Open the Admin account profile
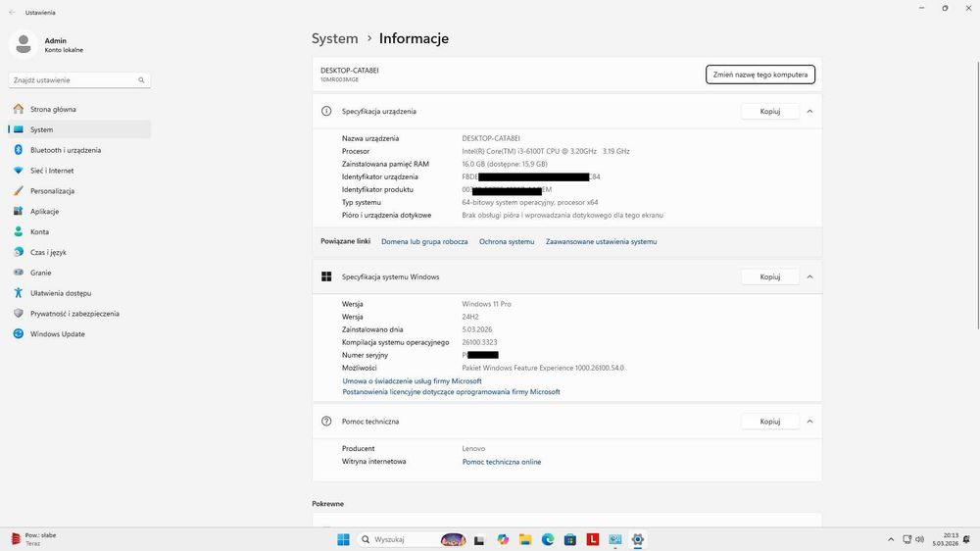 tap(47, 44)
